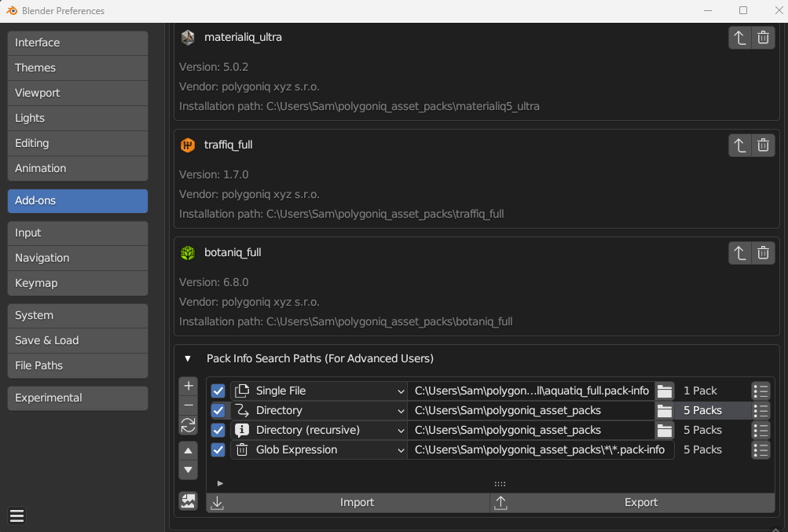Expand the list filter options triangle
Screen dimensions: 788x532
tap(220, 484)
